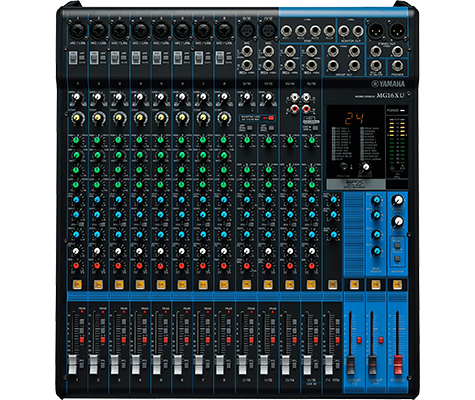Image resolution: width=475 pixels, height=400 pixels.
Task: Click the GROUP 3-4 red ST button
Action: coord(380,340)
